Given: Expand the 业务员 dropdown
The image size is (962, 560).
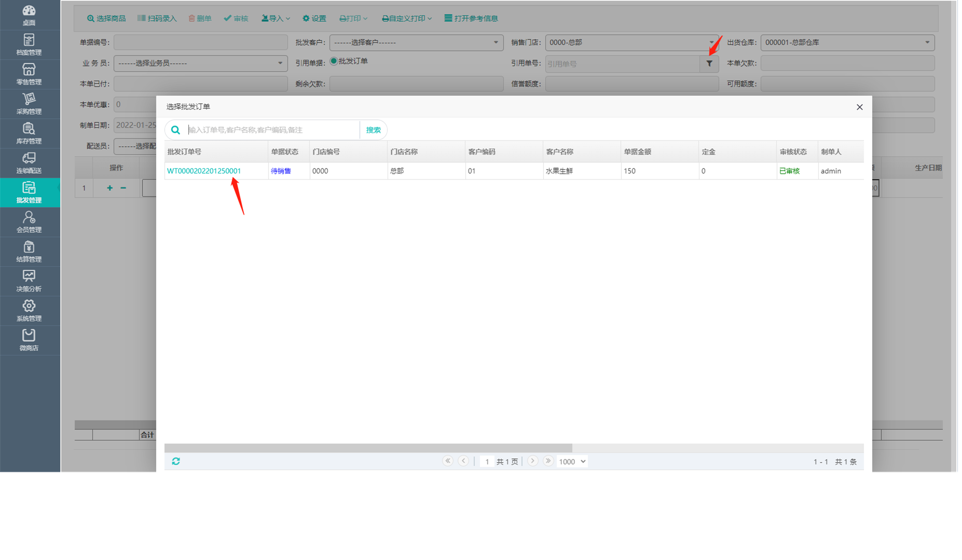Looking at the screenshot, I should pyautogui.click(x=200, y=63).
